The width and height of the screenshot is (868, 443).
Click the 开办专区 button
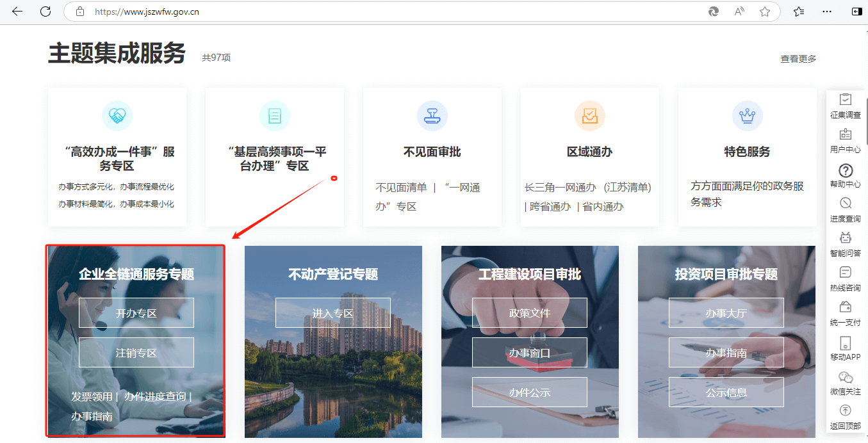click(x=136, y=313)
